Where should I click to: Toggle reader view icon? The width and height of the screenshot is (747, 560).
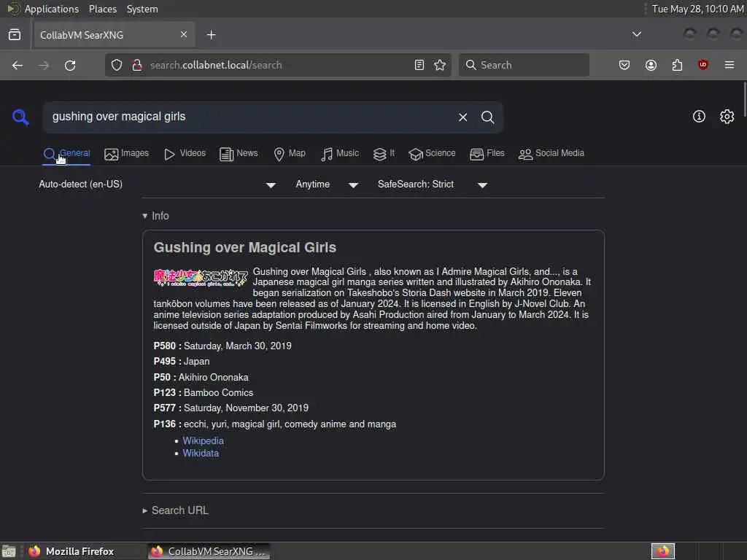pyautogui.click(x=419, y=65)
